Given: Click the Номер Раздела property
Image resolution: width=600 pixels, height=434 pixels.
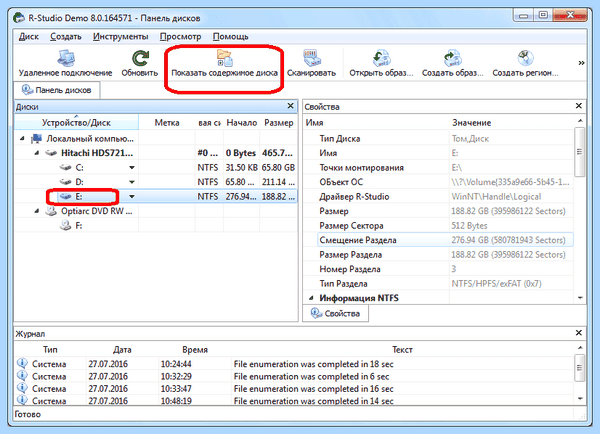Looking at the screenshot, I should click(x=350, y=269).
